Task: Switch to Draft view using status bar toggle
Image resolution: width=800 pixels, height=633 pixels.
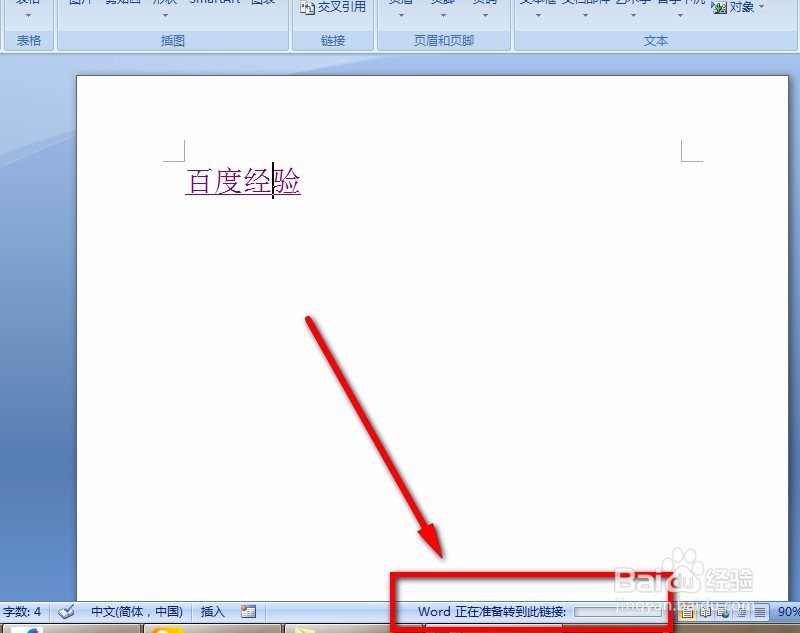Action: click(x=759, y=611)
